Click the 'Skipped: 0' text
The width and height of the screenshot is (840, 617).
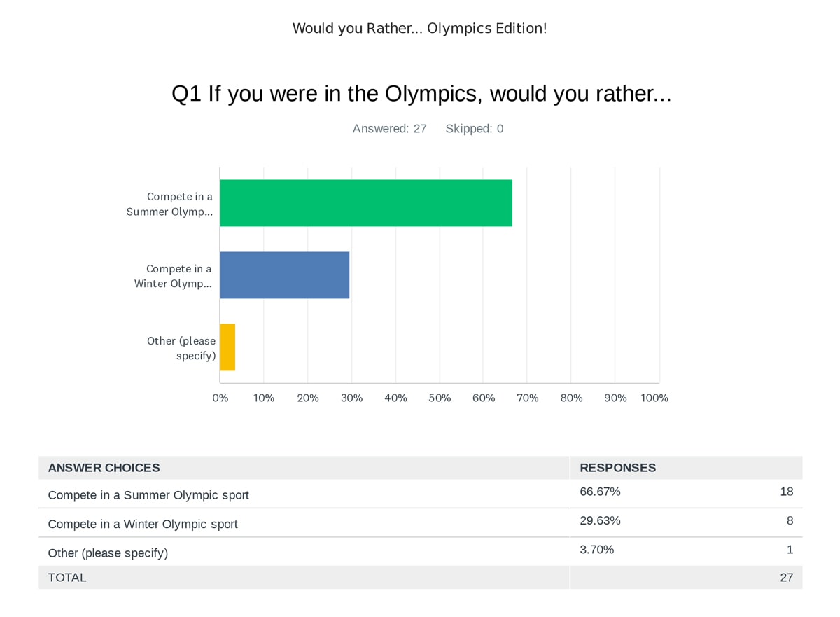(x=475, y=129)
